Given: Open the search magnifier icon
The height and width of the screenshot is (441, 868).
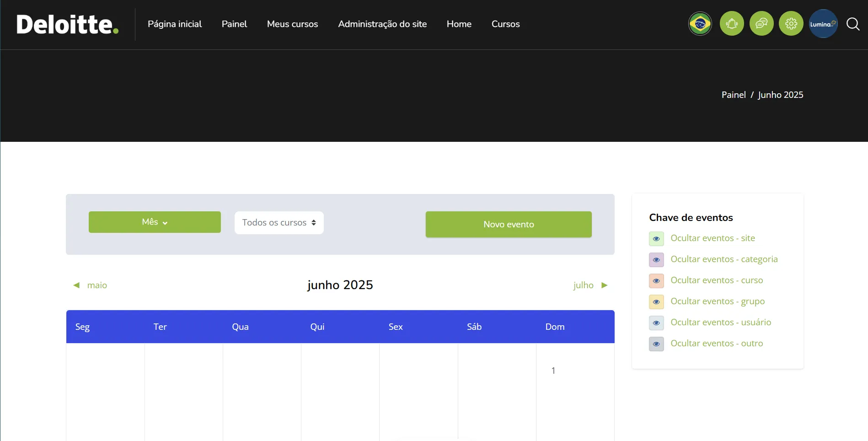Looking at the screenshot, I should point(853,24).
